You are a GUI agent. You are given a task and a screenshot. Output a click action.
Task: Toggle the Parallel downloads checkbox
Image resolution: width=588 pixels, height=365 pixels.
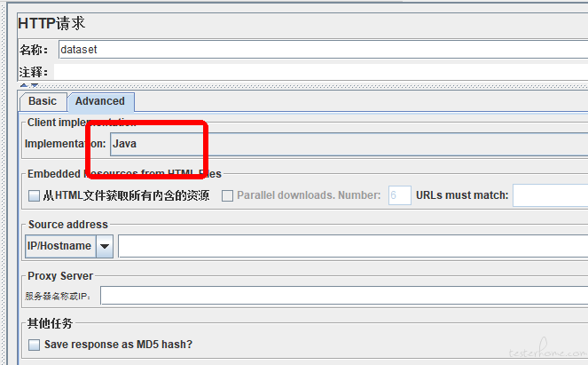click(227, 195)
